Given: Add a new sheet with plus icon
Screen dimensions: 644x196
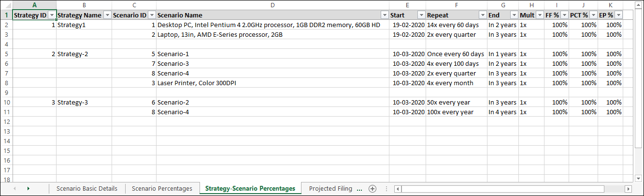Looking at the screenshot, I should 372,189.
